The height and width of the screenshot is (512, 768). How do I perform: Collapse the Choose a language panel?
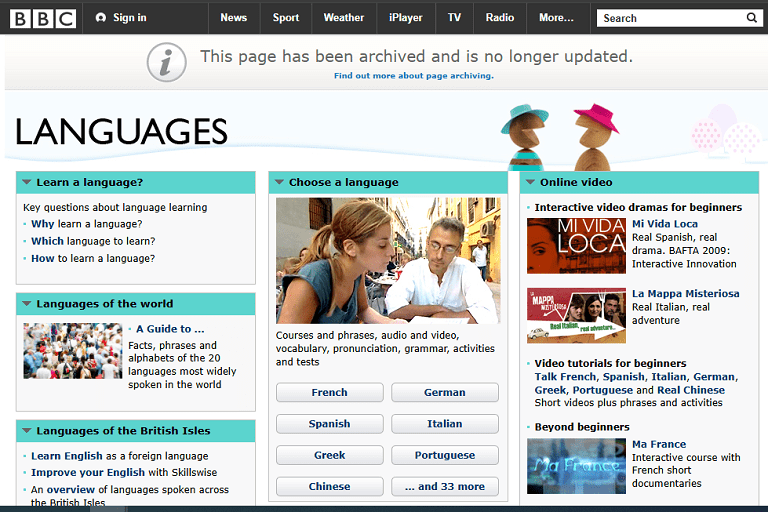click(x=280, y=182)
